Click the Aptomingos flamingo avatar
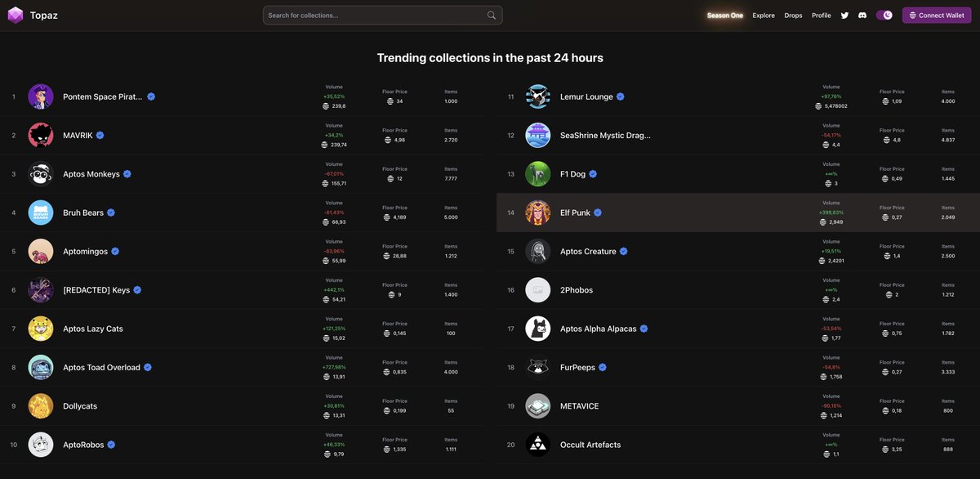Viewport: 980px width, 479px height. 41,251
